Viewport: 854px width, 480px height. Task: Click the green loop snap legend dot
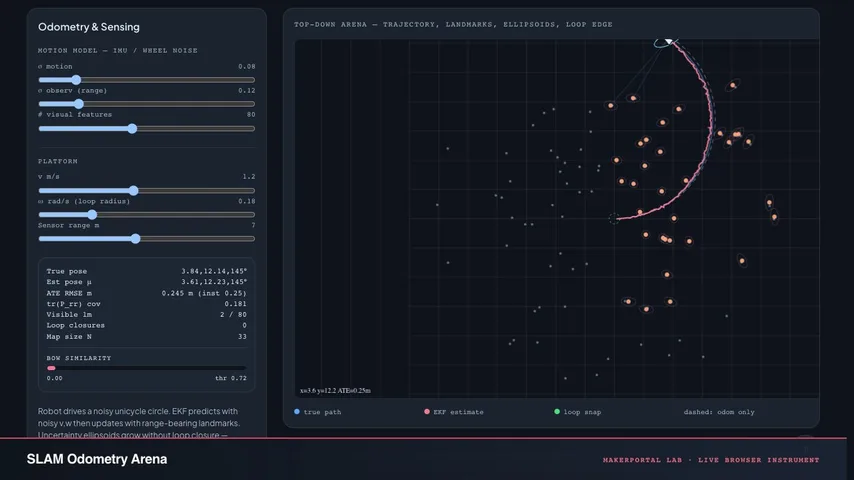[x=557, y=412]
